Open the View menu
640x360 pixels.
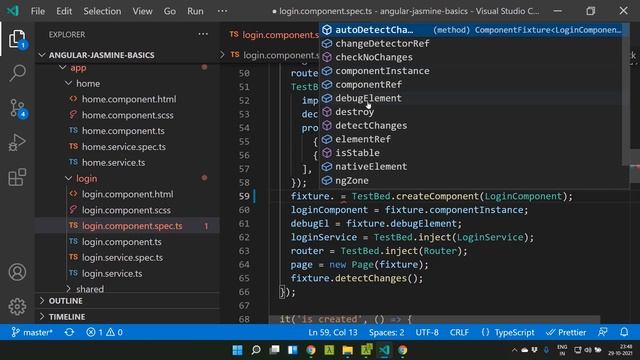pos(142,11)
